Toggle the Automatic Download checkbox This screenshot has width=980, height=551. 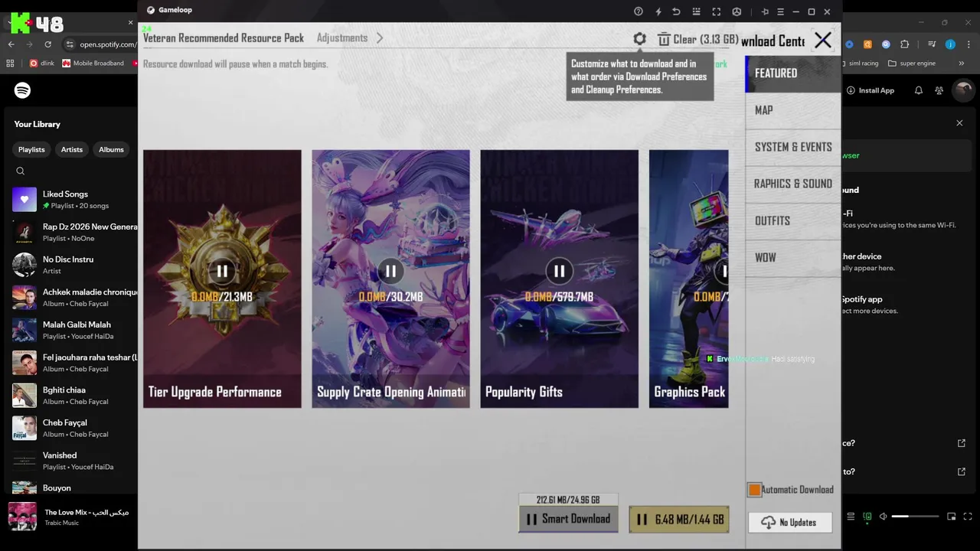[x=755, y=490]
